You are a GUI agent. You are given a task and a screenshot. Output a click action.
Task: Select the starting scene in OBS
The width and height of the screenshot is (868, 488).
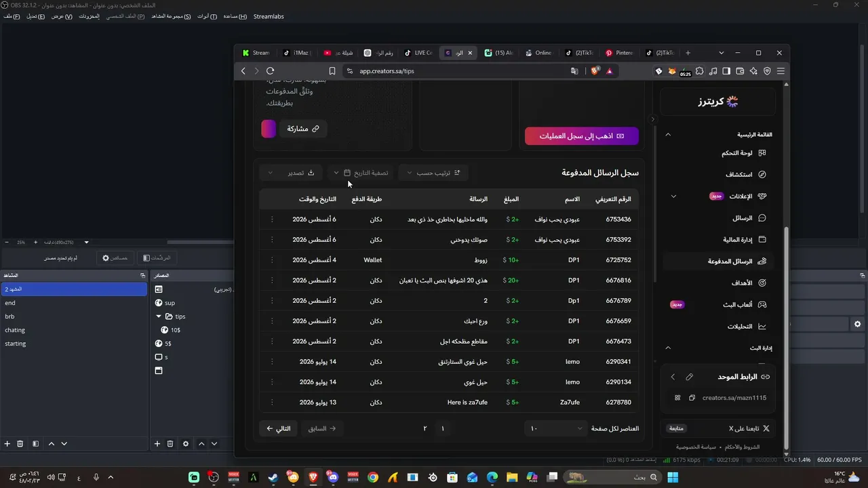coord(75,344)
